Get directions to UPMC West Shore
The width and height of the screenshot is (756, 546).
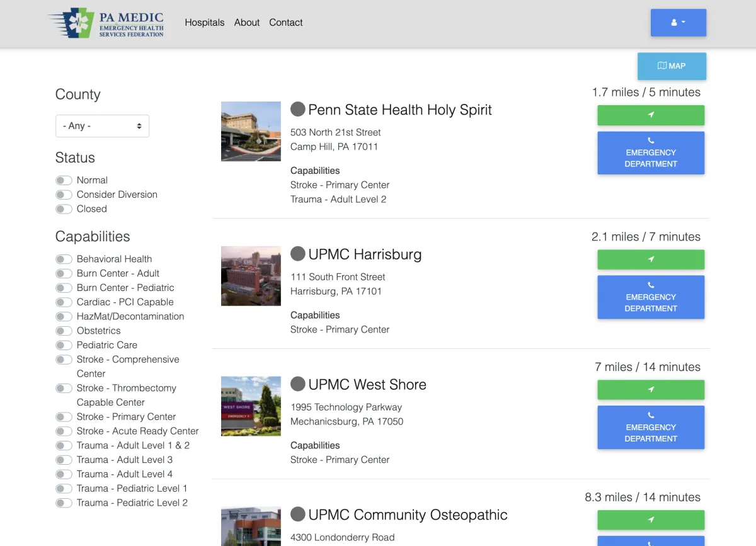click(x=651, y=390)
